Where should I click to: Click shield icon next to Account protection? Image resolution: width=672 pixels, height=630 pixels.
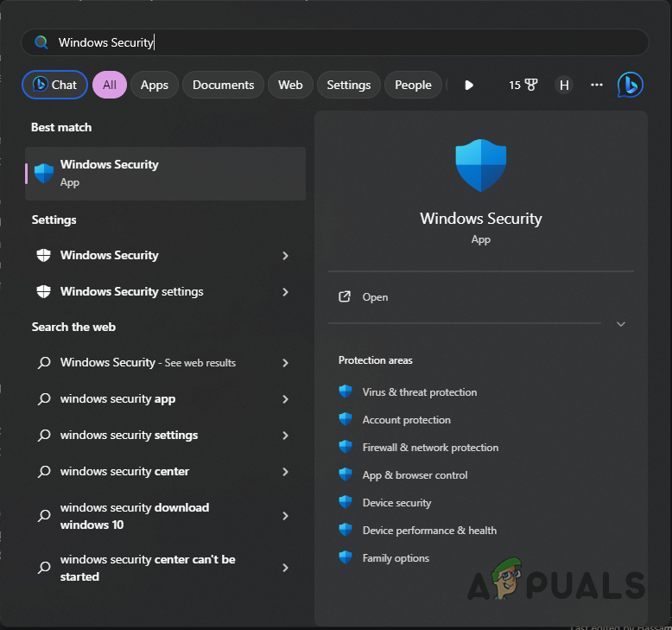[346, 419]
